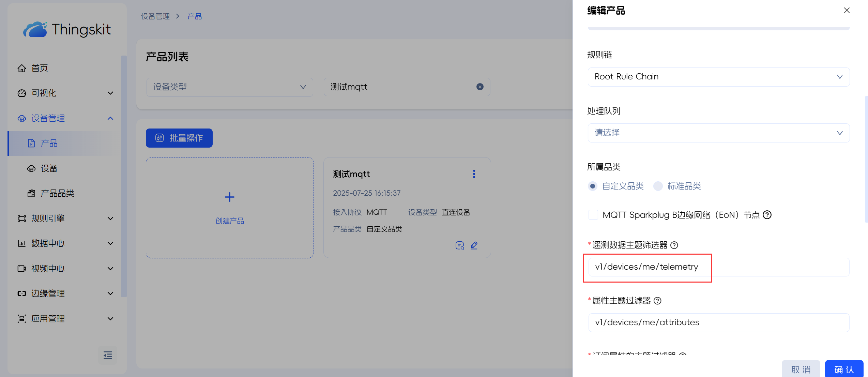The image size is (868, 377).
Task: Select the 标准品类 radio option
Action: [658, 186]
